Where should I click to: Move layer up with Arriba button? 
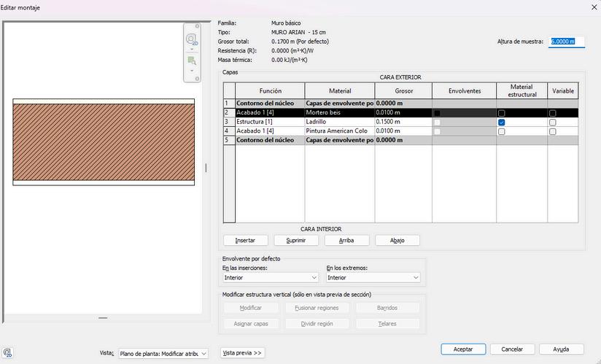[x=346, y=240]
